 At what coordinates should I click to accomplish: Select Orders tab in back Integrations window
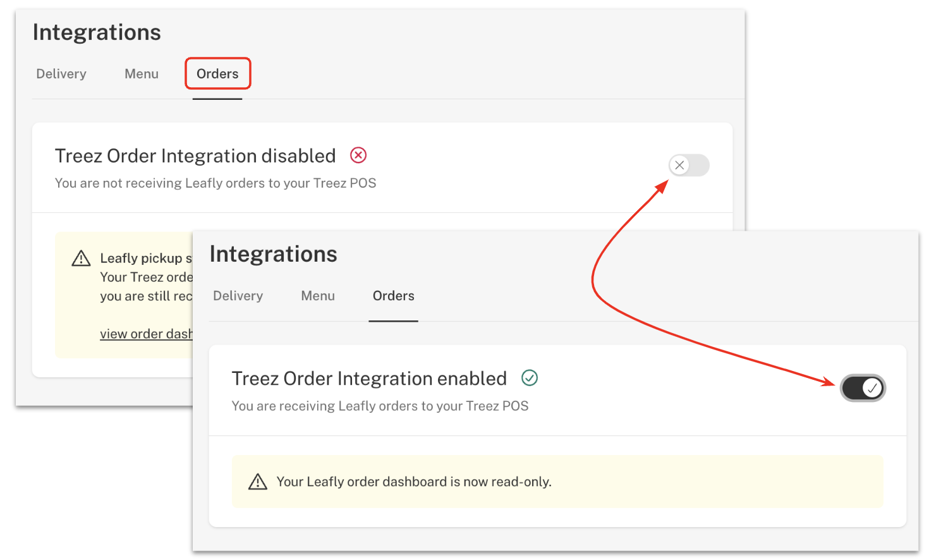point(217,74)
